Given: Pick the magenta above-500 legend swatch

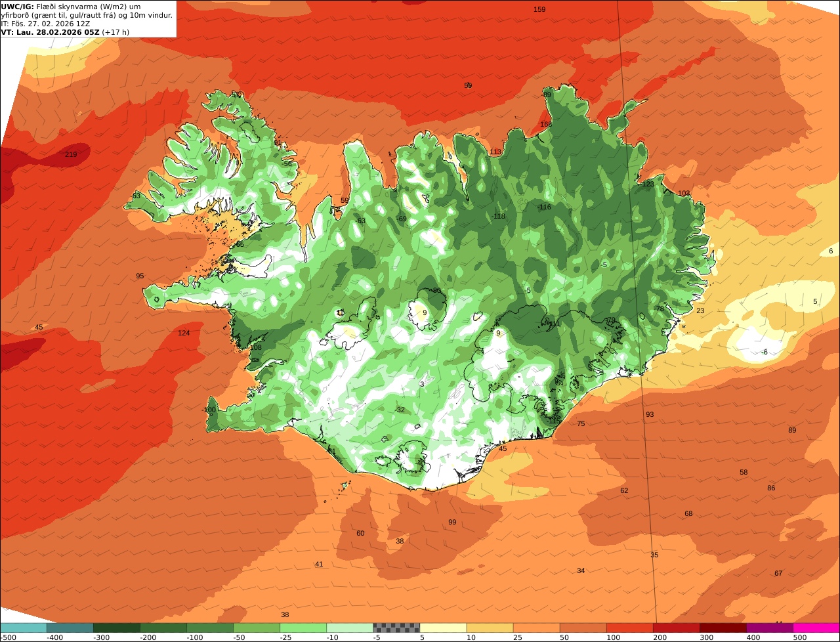Looking at the screenshot, I should click(816, 628).
